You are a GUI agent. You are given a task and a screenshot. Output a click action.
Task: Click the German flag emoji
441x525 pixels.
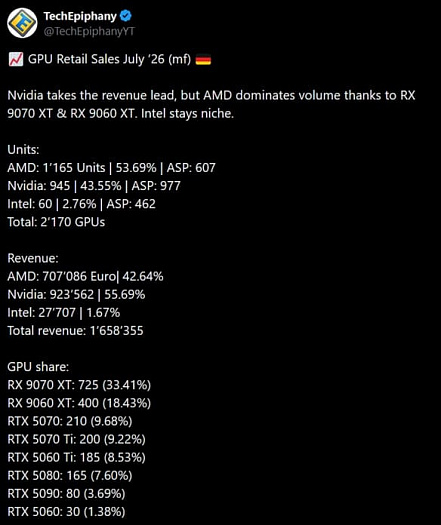click(203, 60)
